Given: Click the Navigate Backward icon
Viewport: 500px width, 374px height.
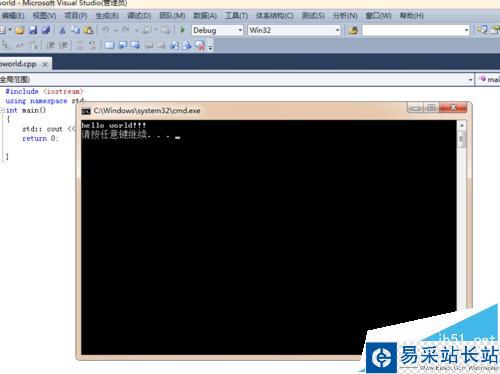Looking at the screenshot, I should 146,30.
